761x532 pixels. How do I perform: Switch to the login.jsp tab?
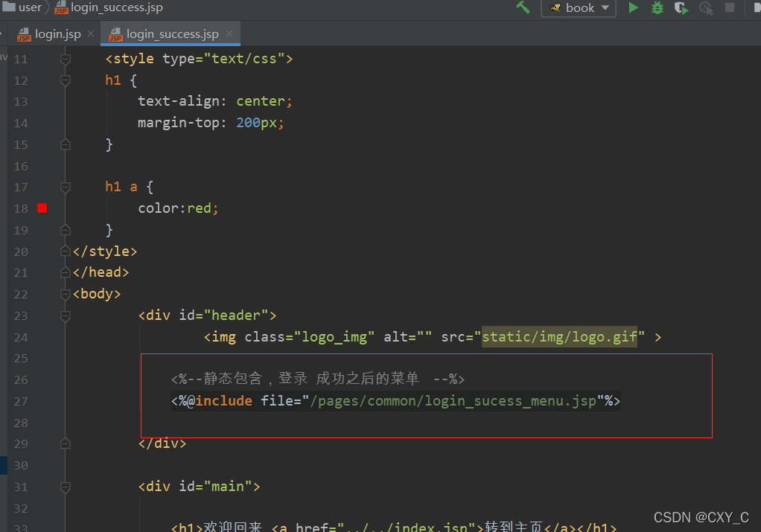point(57,34)
